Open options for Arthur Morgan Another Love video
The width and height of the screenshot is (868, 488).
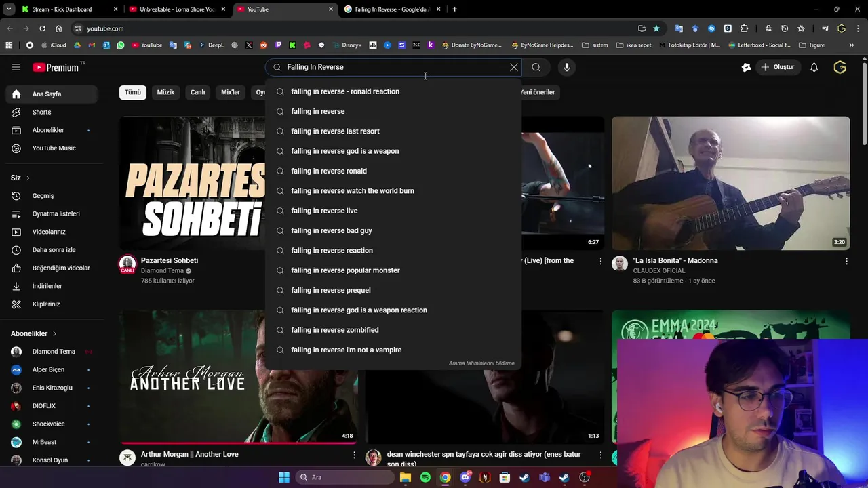click(354, 455)
